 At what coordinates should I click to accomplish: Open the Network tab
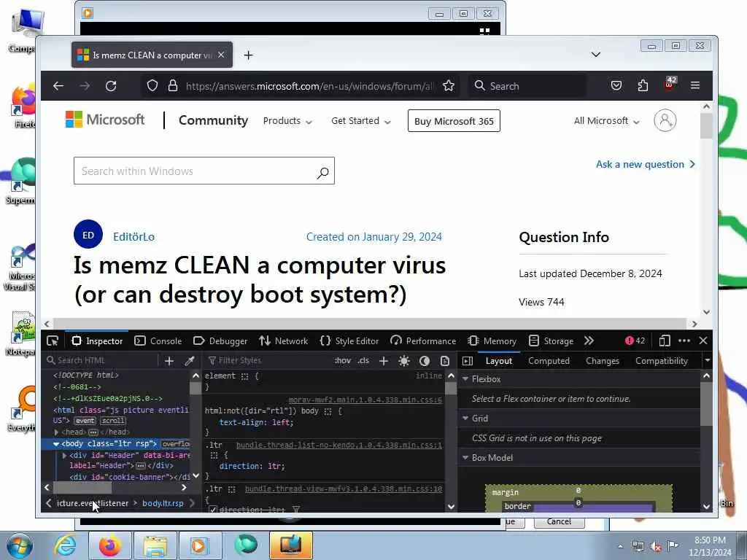(x=284, y=341)
